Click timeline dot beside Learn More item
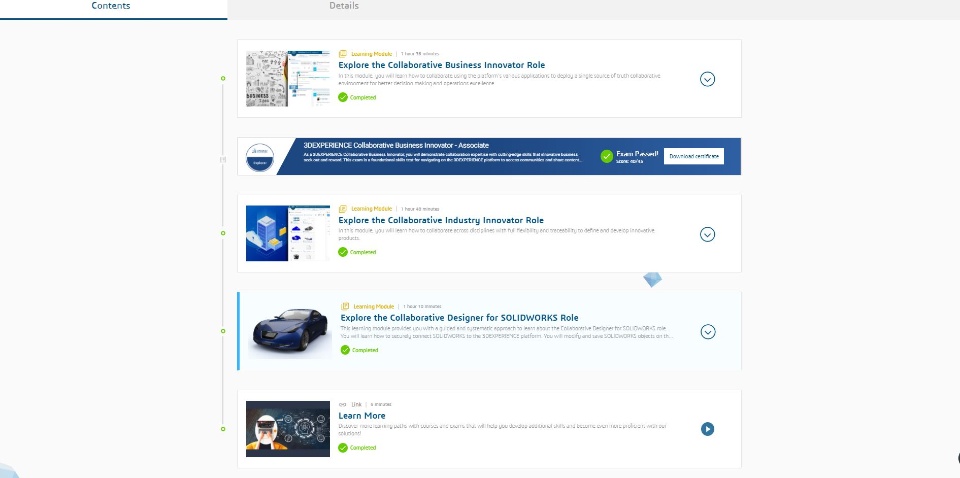 pyautogui.click(x=223, y=429)
